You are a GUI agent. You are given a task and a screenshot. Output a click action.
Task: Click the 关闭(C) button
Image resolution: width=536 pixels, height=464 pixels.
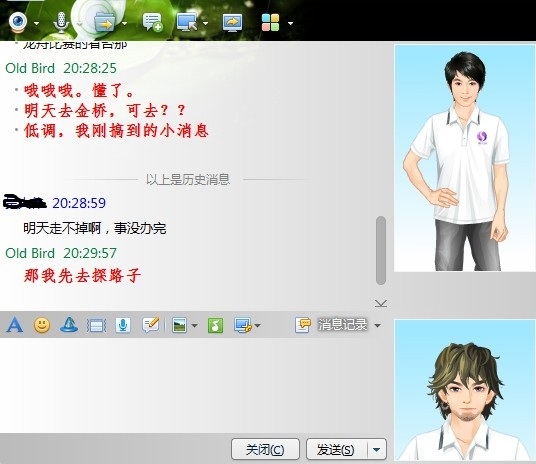click(x=265, y=449)
